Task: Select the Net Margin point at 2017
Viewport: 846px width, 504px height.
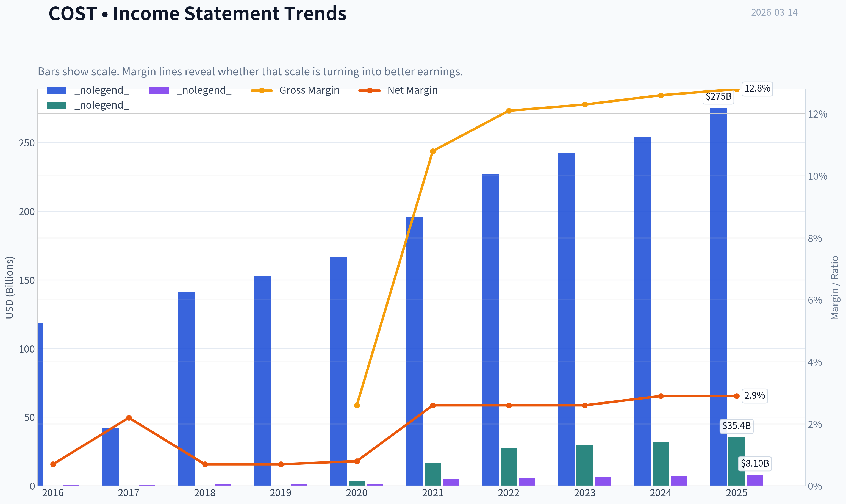Action: [129, 418]
